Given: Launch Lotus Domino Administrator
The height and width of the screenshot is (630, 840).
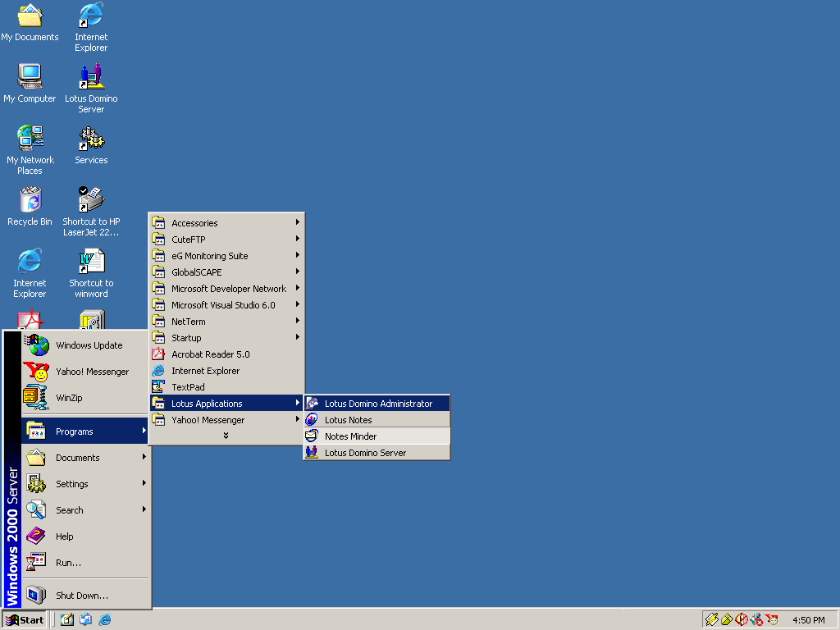Looking at the screenshot, I should (377, 404).
